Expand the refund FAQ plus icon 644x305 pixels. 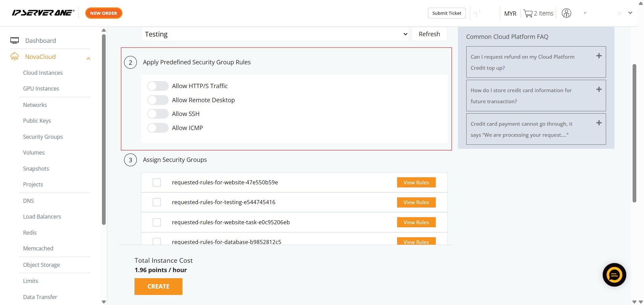click(599, 56)
